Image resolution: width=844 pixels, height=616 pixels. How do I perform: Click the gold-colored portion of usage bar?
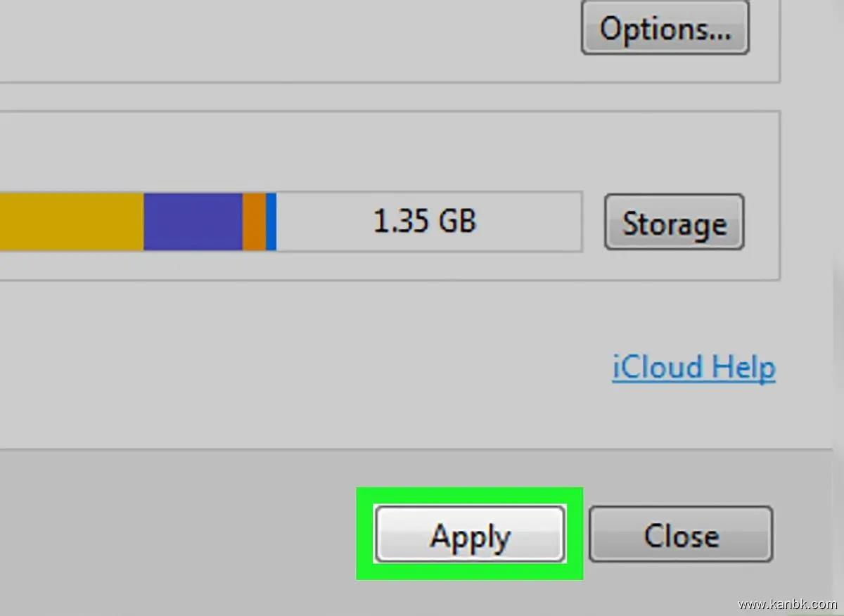(x=70, y=222)
